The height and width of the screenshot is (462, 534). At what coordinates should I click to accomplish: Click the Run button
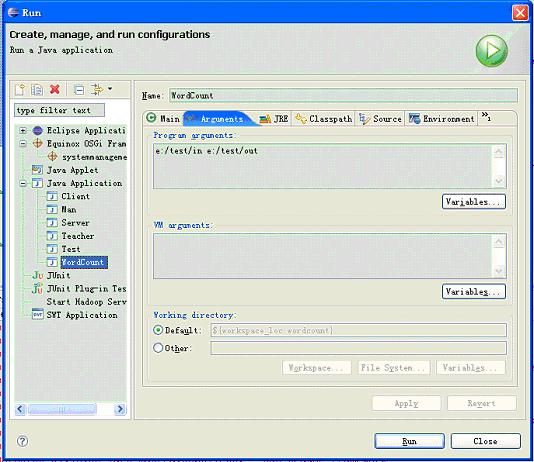[x=409, y=441]
